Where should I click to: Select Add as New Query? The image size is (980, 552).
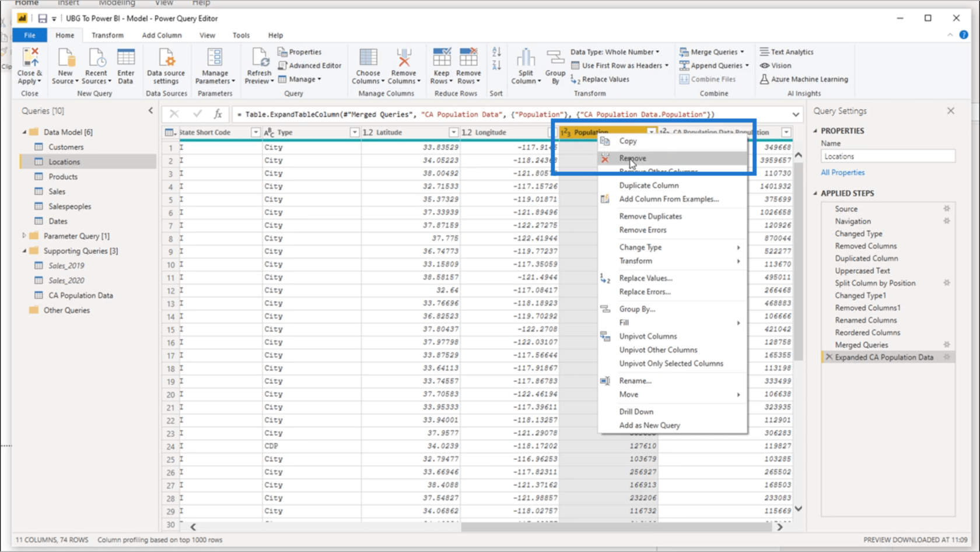pos(673,425)
